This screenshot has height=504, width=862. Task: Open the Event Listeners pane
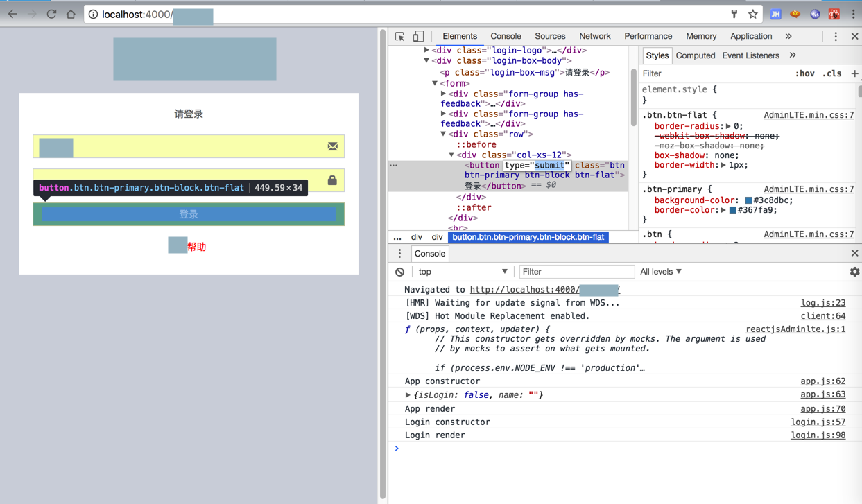750,55
